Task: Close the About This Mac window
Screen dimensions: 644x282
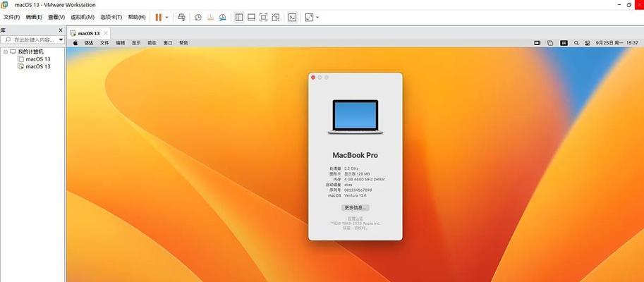Action: click(313, 77)
